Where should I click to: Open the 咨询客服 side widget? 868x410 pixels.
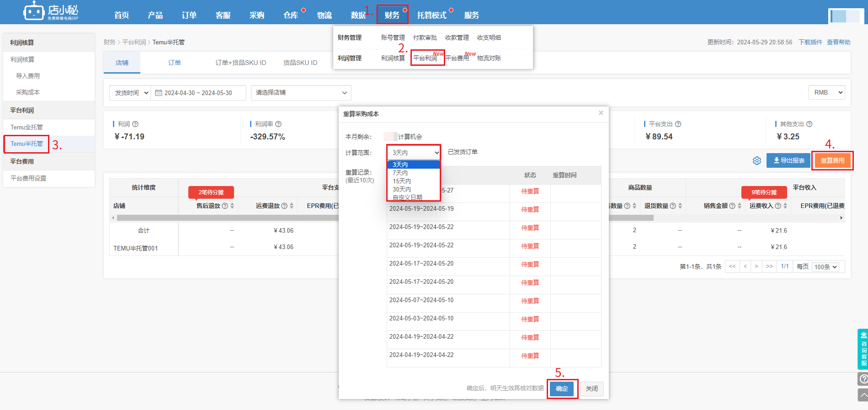pyautogui.click(x=863, y=349)
